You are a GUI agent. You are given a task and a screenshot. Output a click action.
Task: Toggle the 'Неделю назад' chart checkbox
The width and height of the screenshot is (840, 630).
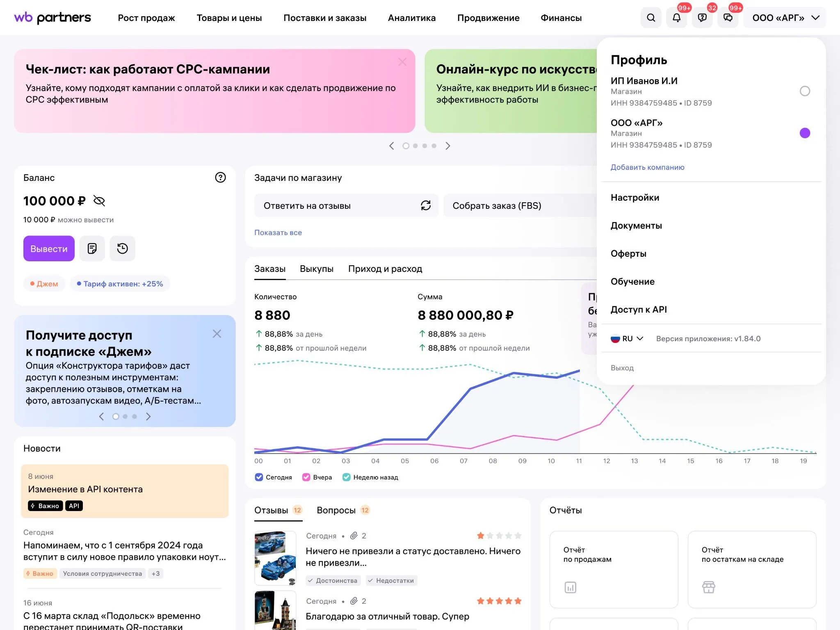click(347, 477)
